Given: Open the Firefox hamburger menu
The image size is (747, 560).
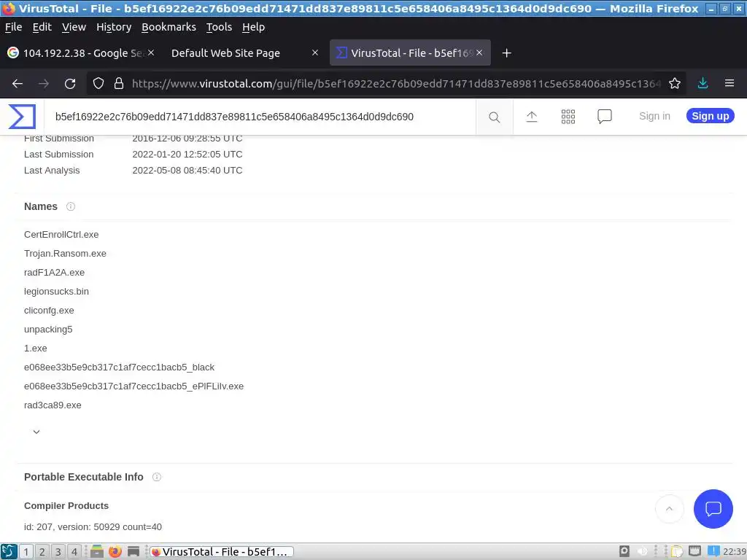Looking at the screenshot, I should coord(729,83).
